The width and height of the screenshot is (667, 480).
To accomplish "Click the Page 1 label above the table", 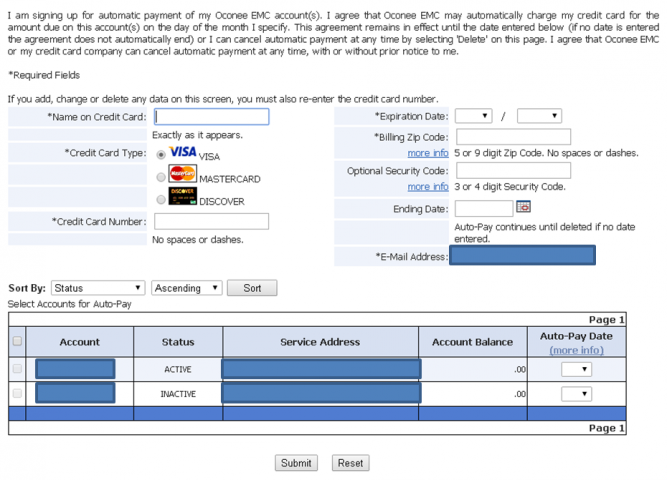I will coord(606,320).
